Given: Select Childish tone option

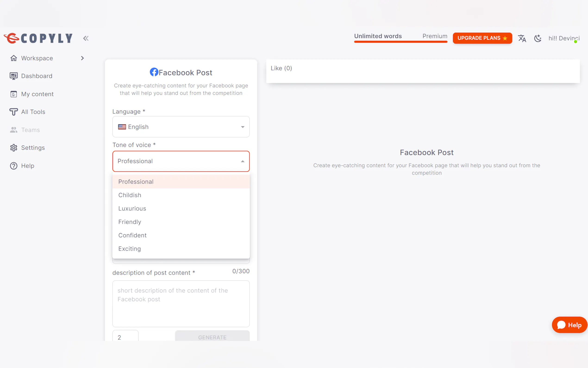Looking at the screenshot, I should click(x=130, y=195).
